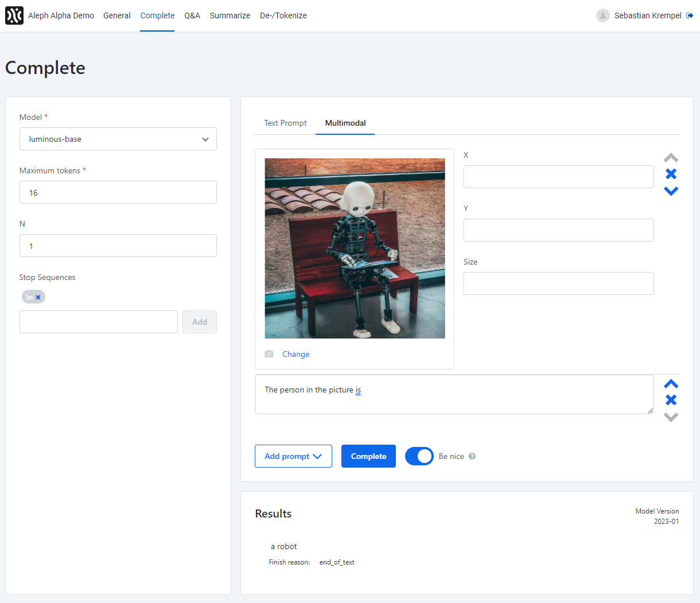Viewport: 700px width, 603px height.
Task: Toggle the Be nice switch off
Action: 419,456
